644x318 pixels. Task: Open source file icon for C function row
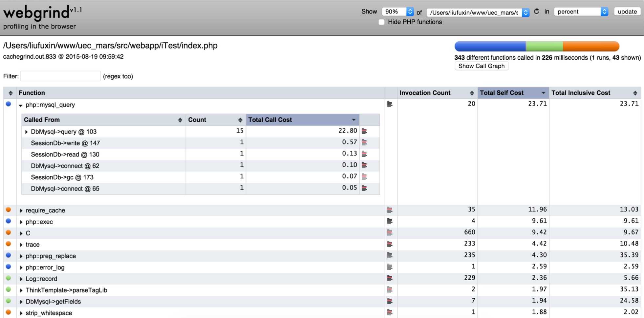(x=390, y=232)
